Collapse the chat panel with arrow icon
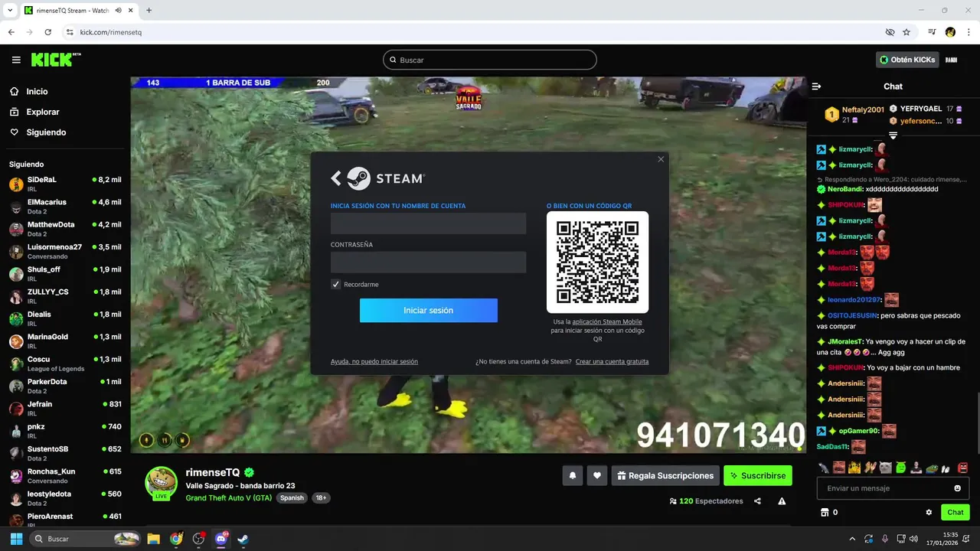Viewport: 980px width, 551px height. click(816, 86)
